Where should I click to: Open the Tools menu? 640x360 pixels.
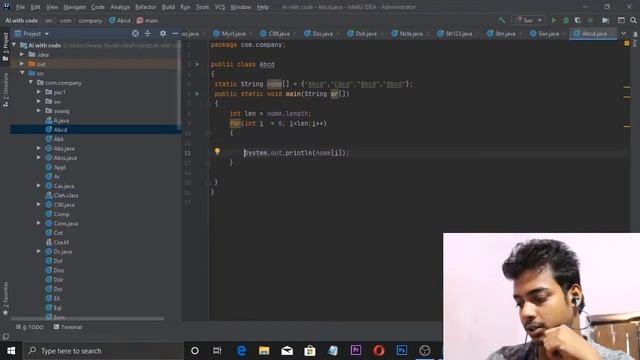pyautogui.click(x=202, y=7)
